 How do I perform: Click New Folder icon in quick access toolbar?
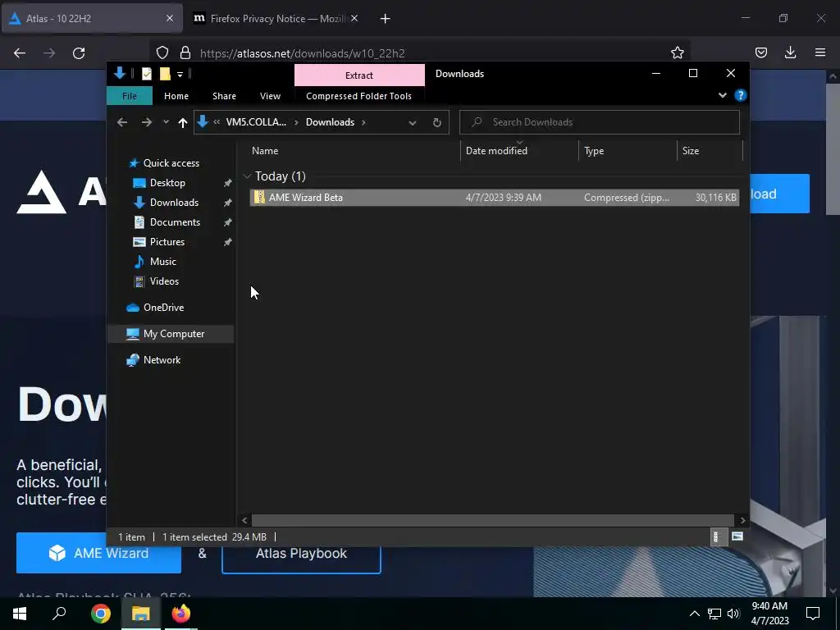165,74
